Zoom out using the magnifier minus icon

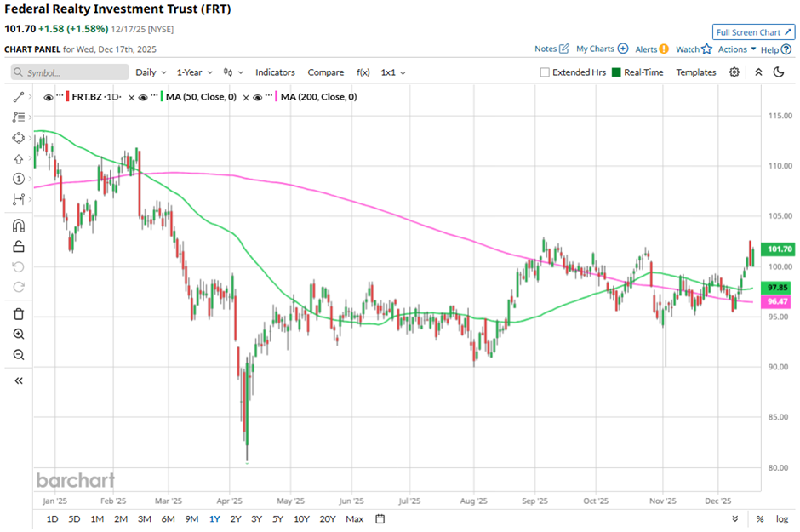pyautogui.click(x=18, y=355)
